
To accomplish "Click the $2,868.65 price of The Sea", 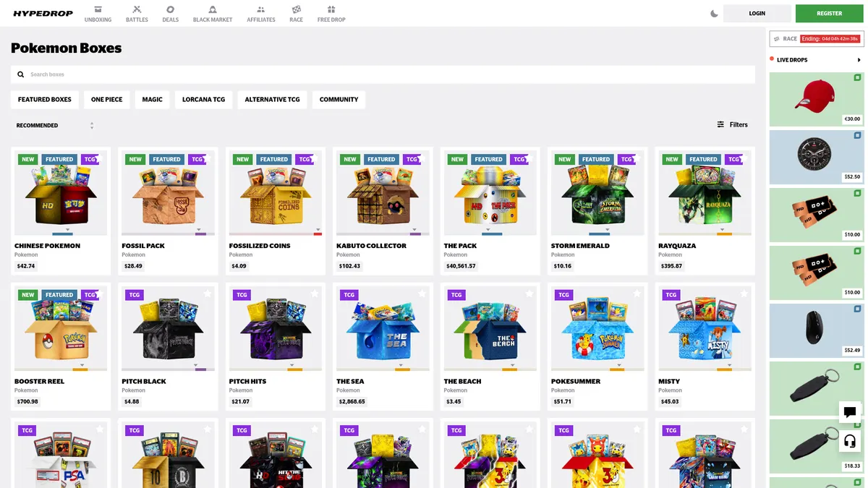I will point(352,401).
